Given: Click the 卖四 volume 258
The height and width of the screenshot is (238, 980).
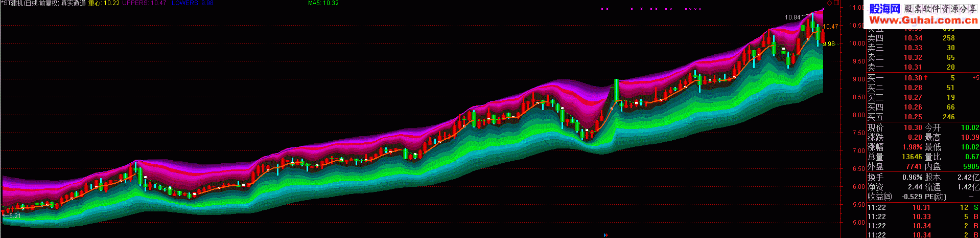Looking at the screenshot, I should coord(949,38).
